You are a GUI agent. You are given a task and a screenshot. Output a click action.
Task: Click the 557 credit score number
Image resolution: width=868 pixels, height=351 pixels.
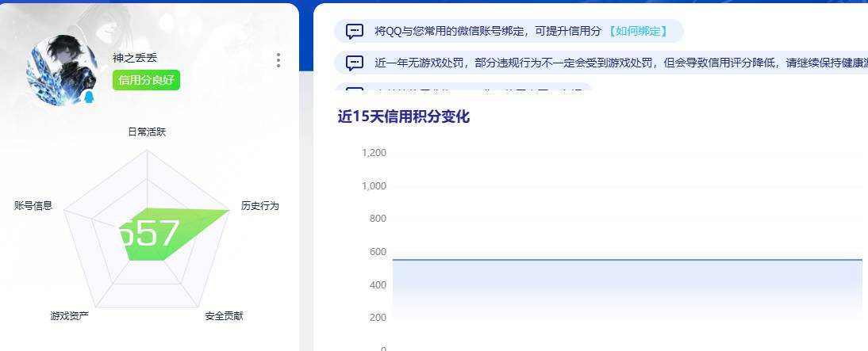pyautogui.click(x=149, y=233)
